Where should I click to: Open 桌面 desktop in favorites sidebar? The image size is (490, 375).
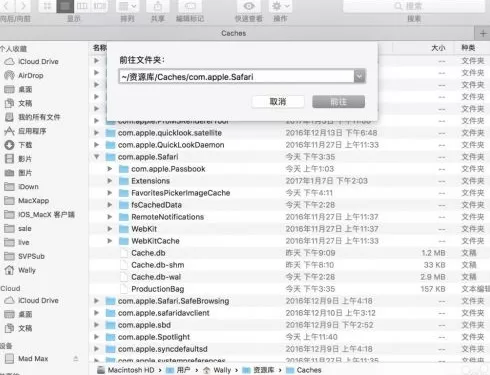coord(18,89)
